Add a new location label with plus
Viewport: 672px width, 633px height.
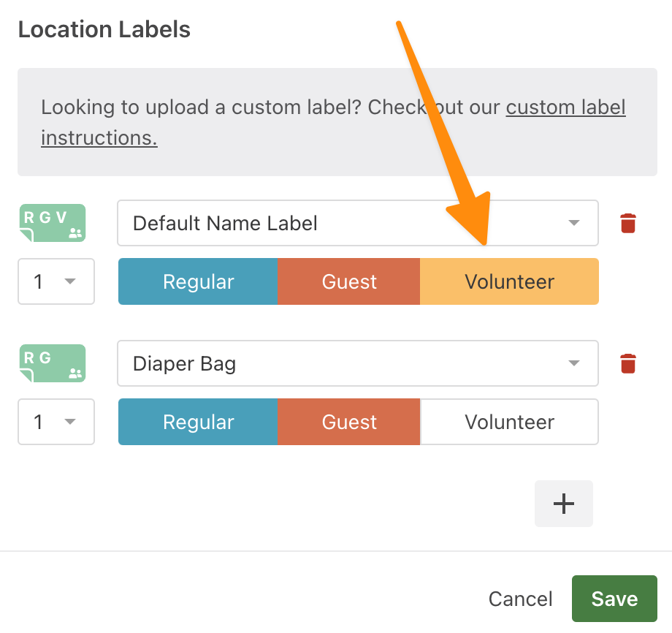tap(564, 504)
